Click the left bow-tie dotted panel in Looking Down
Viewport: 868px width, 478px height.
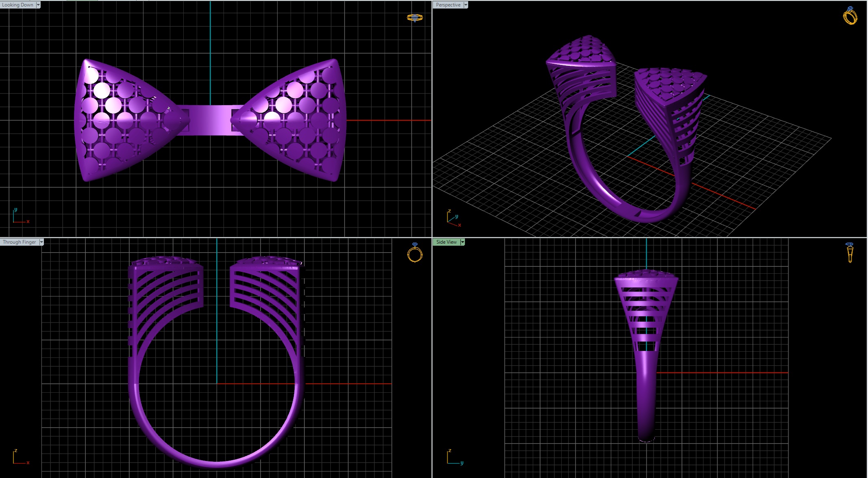pyautogui.click(x=122, y=120)
